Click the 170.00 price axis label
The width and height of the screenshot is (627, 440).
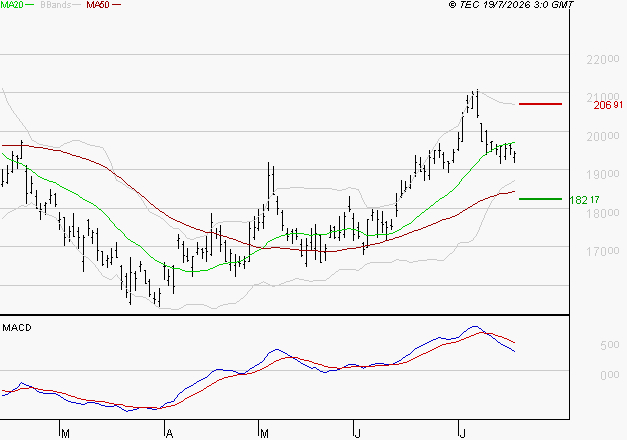coord(603,252)
